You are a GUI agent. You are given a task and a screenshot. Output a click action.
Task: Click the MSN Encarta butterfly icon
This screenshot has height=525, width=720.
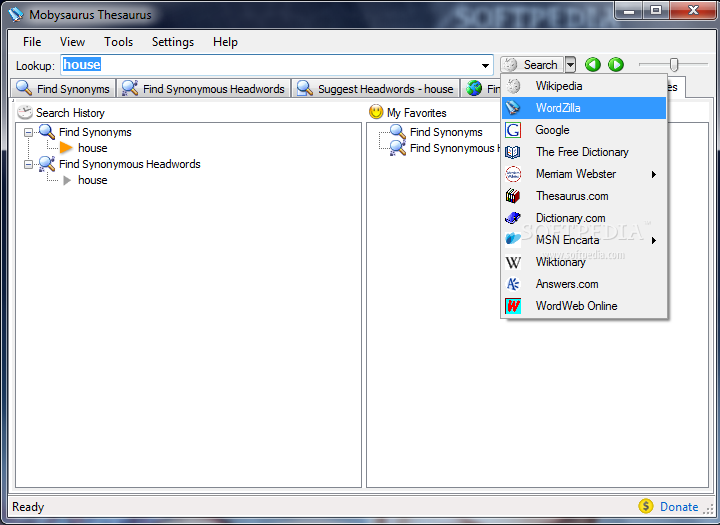click(x=513, y=239)
